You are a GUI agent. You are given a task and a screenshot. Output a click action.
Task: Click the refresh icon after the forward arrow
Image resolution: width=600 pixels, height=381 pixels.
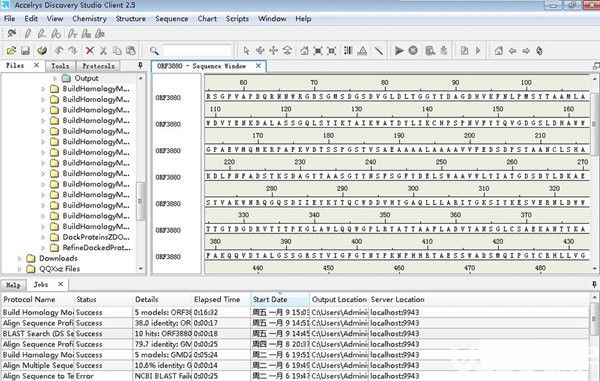(540, 50)
